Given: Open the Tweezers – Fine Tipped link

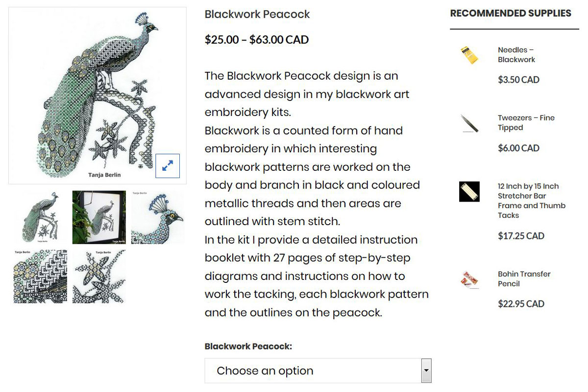Looking at the screenshot, I should [x=526, y=123].
